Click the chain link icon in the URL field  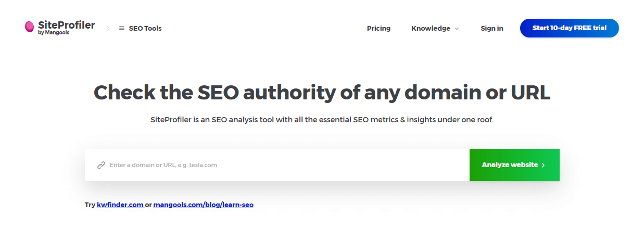(x=102, y=165)
